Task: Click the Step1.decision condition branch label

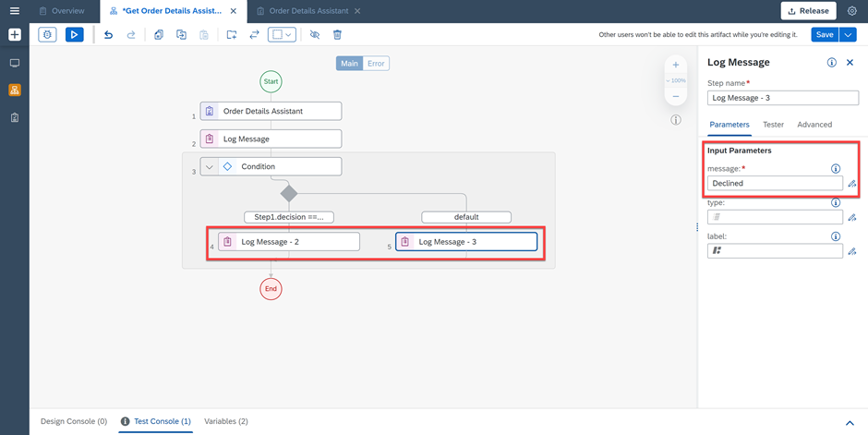Action: click(x=288, y=217)
